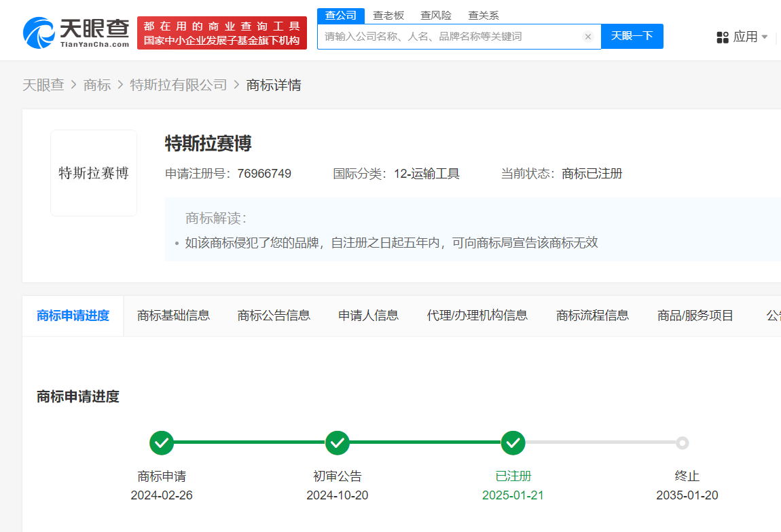Switch to the 查老板 search tab
The image size is (781, 532).
click(x=388, y=16)
